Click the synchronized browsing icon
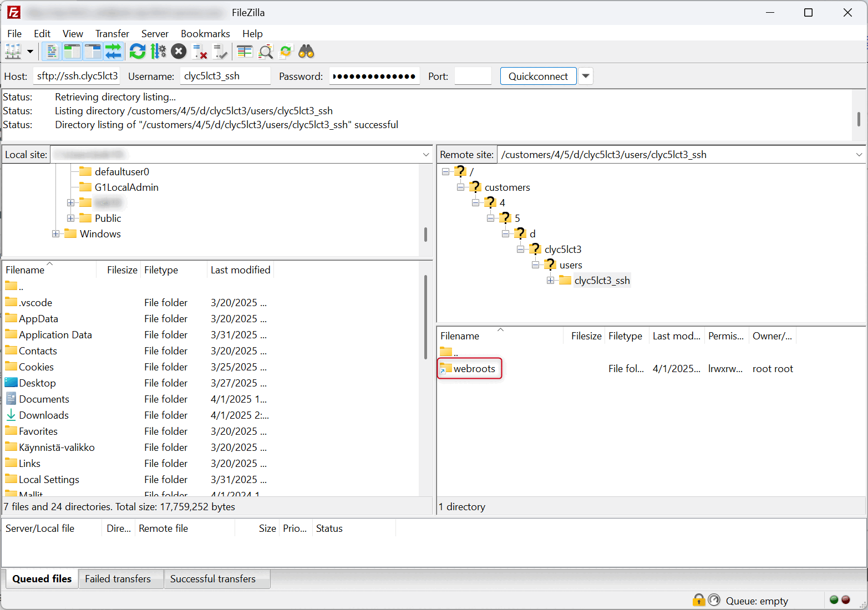 point(286,52)
